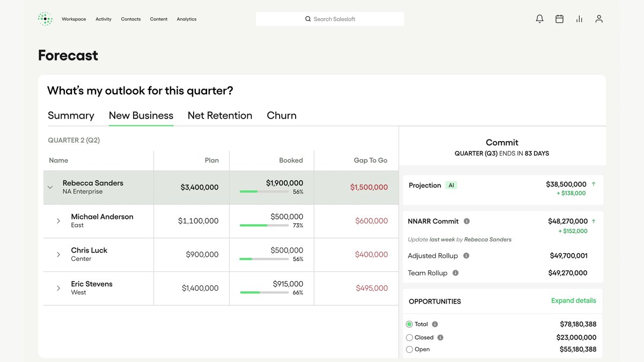The height and width of the screenshot is (362, 644).
Task: Click the Salesloft logo icon
Action: [x=45, y=19]
